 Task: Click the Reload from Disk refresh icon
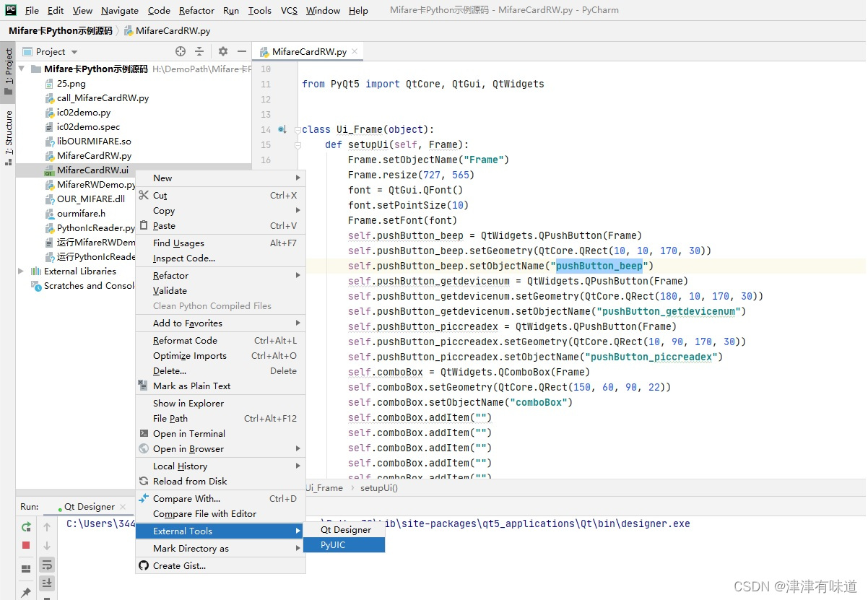(144, 481)
